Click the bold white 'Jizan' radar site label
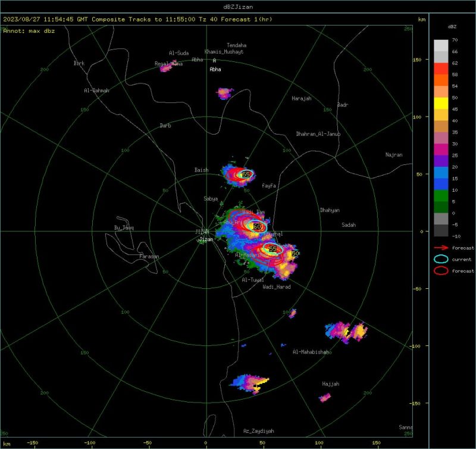Viewport: 476px width, 449px height. [x=206, y=239]
